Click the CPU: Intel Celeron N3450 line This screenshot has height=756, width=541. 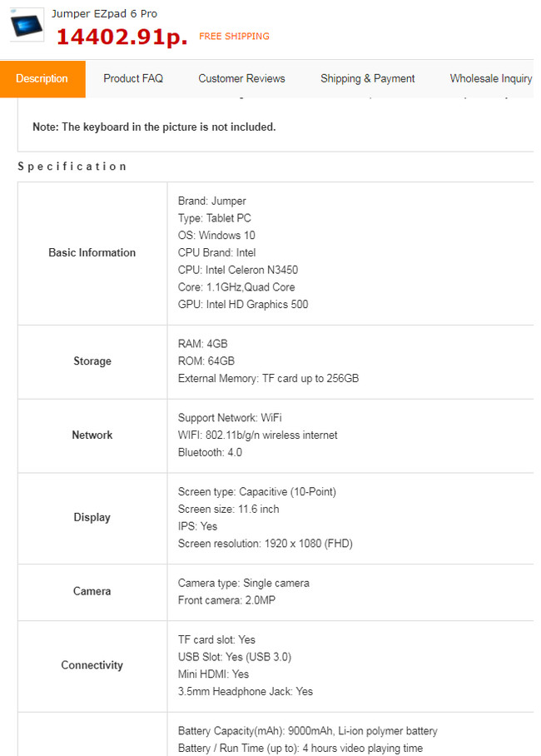pyautogui.click(x=238, y=271)
